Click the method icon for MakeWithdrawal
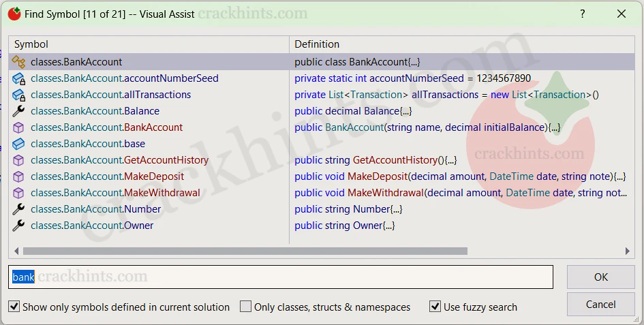The image size is (644, 325). click(18, 193)
